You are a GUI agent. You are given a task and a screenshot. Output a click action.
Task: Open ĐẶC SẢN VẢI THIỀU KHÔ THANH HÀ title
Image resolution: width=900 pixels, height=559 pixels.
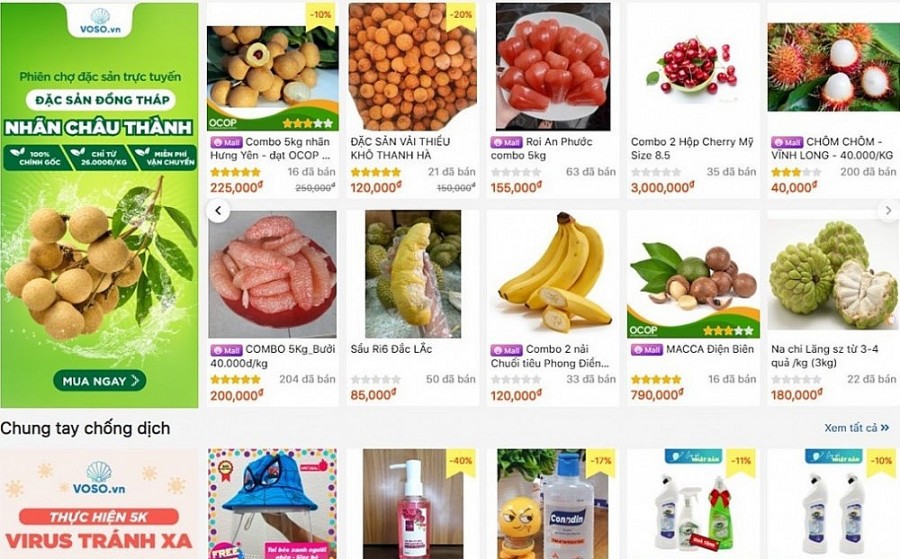[x=401, y=148]
